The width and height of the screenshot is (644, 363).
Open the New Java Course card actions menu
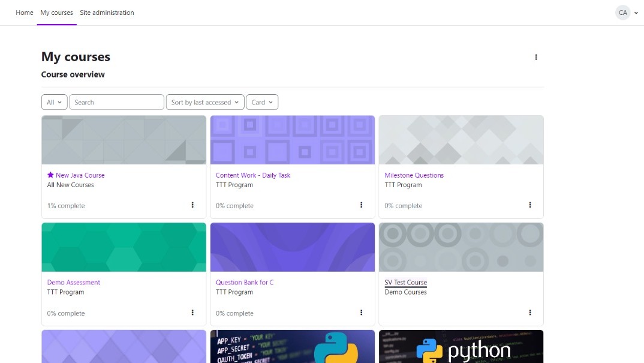click(192, 205)
